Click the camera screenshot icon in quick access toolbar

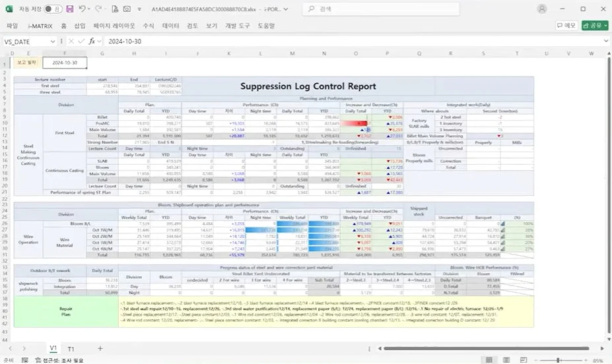pyautogui.click(x=125, y=10)
